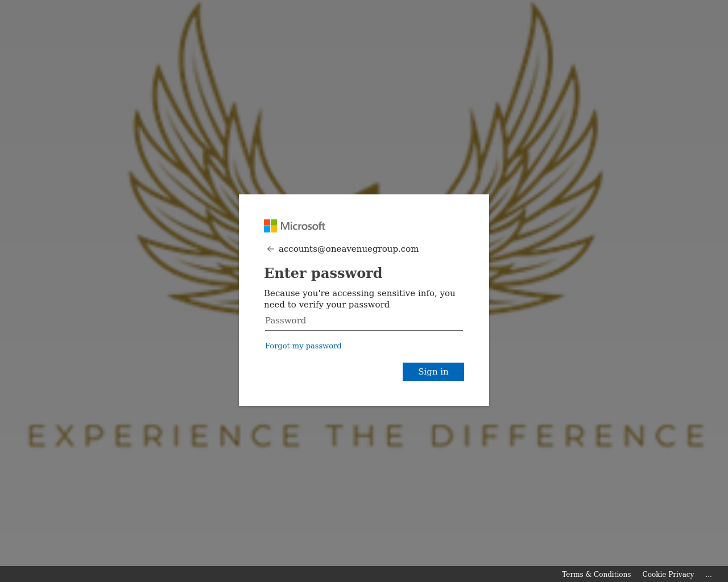Click the Microsoft four-square logo
The image size is (728, 582).
point(270,226)
